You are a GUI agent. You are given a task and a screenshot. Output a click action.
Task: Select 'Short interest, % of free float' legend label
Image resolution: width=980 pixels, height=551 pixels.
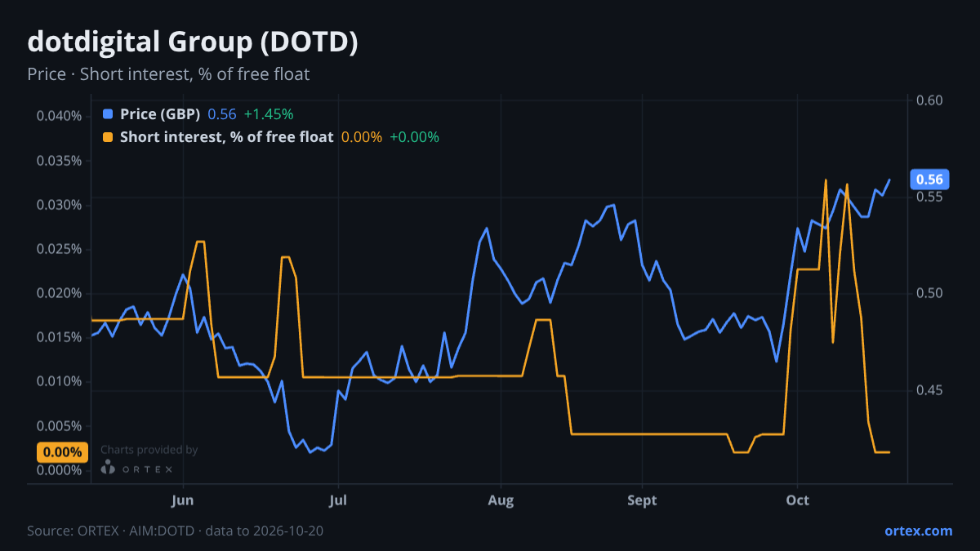pos(227,137)
